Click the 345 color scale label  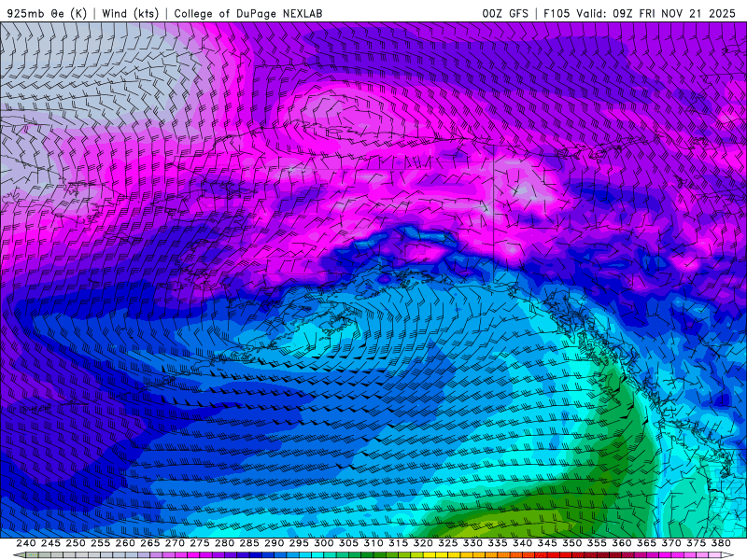coord(547,543)
